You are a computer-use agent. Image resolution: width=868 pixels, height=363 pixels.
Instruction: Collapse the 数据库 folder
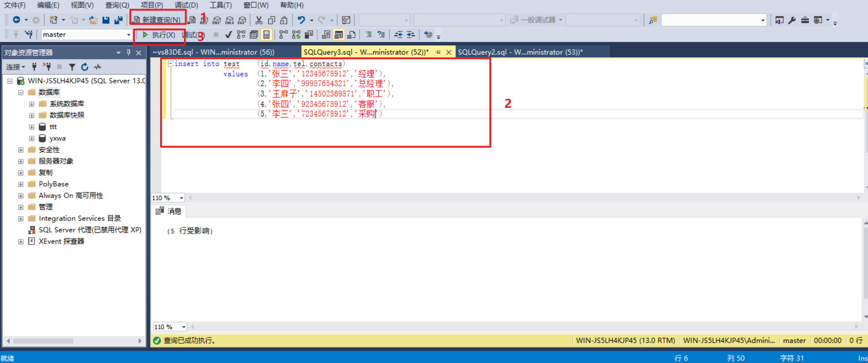tap(21, 93)
